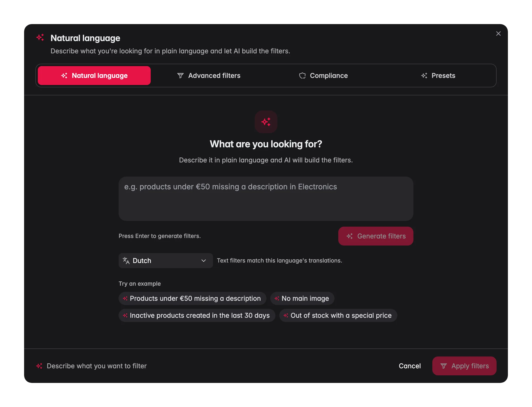
Task: Open the Compliance tab
Action: 323,76
